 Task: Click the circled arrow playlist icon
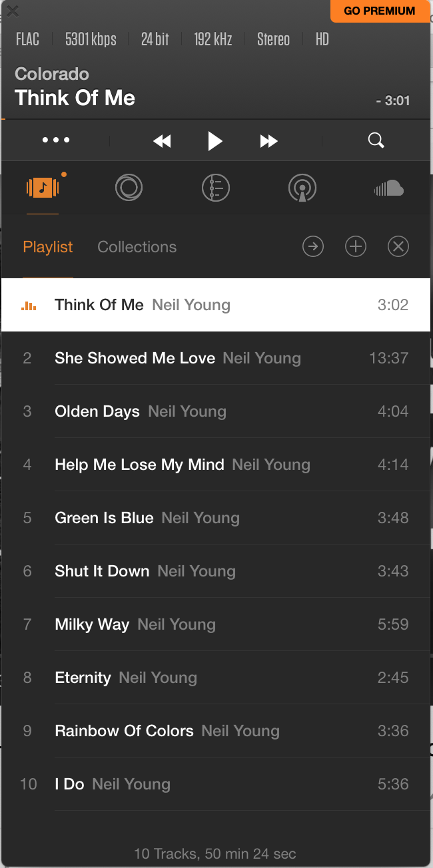[x=313, y=247]
